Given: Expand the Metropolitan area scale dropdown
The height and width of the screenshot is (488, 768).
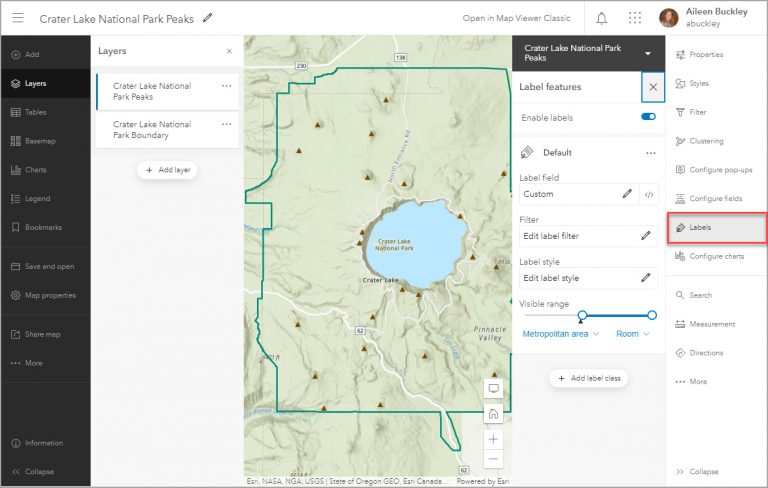Looking at the screenshot, I should [x=561, y=334].
